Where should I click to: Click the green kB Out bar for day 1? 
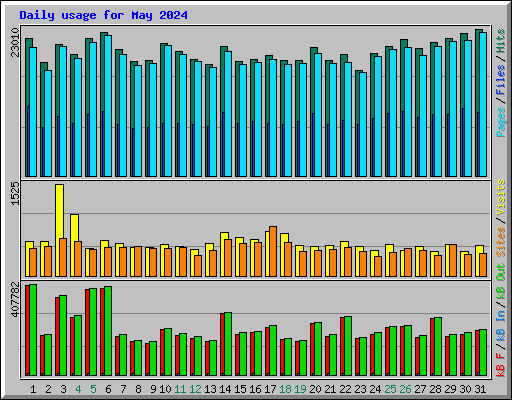[33, 330]
